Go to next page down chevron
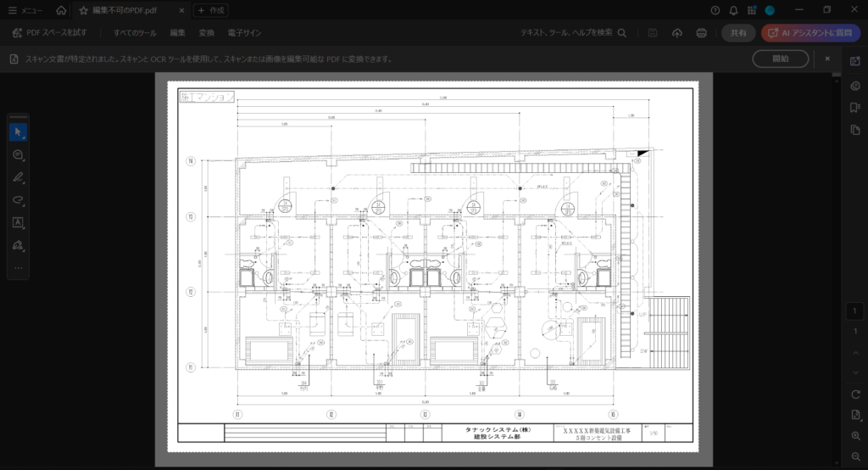This screenshot has height=470, width=868. pyautogui.click(x=855, y=372)
